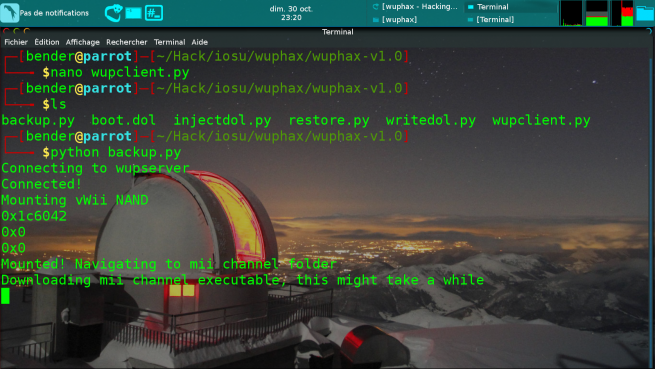Switch to the wuphax - Hacking browser window
Screen dimensions: 655x369
416,7
